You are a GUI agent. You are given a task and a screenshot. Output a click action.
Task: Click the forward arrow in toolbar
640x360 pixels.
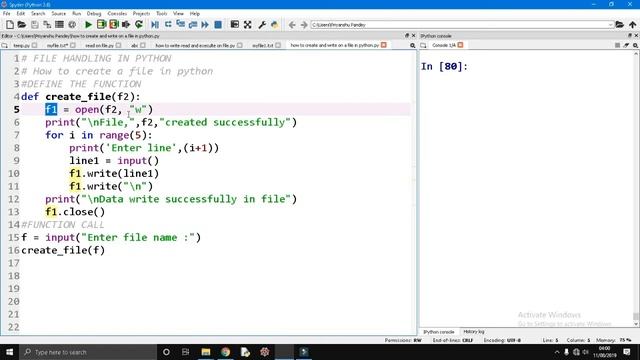(304, 24)
